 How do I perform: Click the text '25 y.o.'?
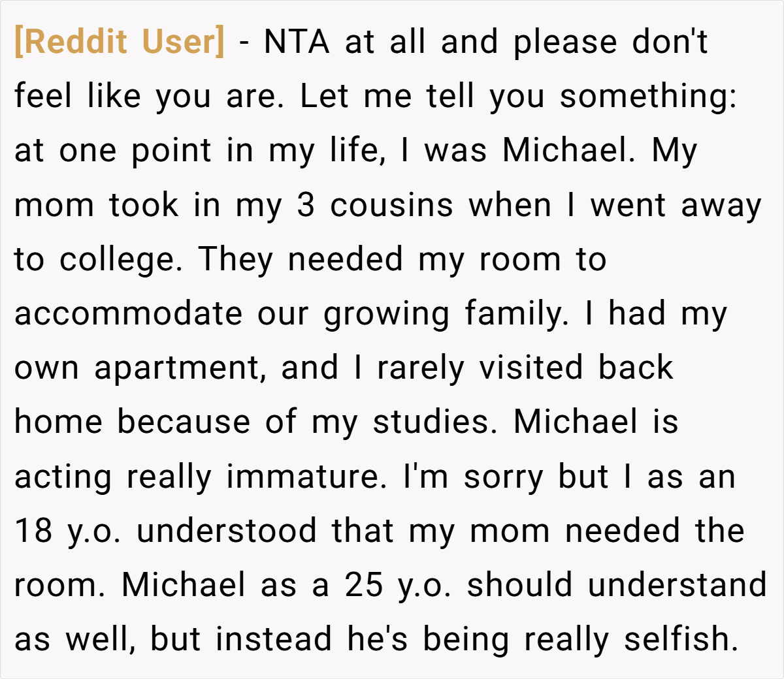pyautogui.click(x=399, y=586)
